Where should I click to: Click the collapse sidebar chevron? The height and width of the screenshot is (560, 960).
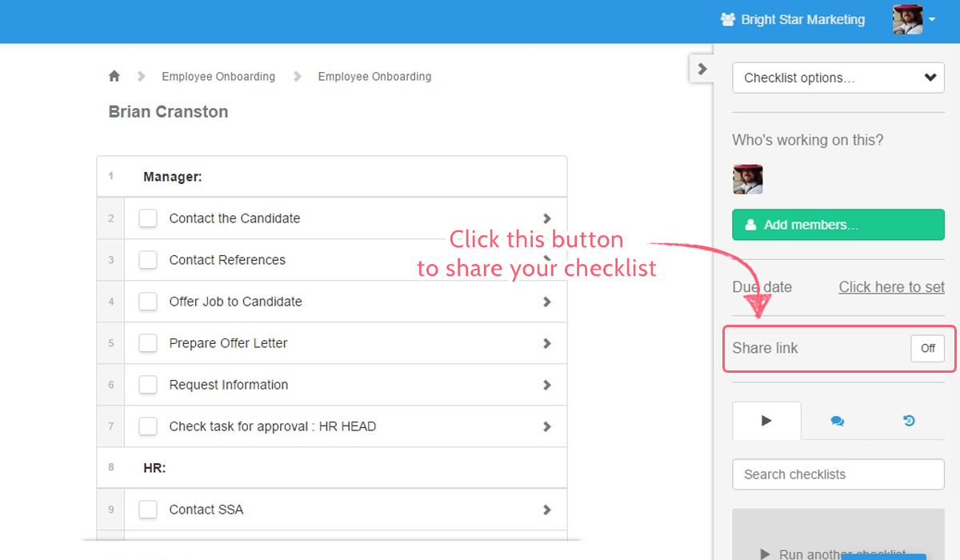[x=702, y=69]
